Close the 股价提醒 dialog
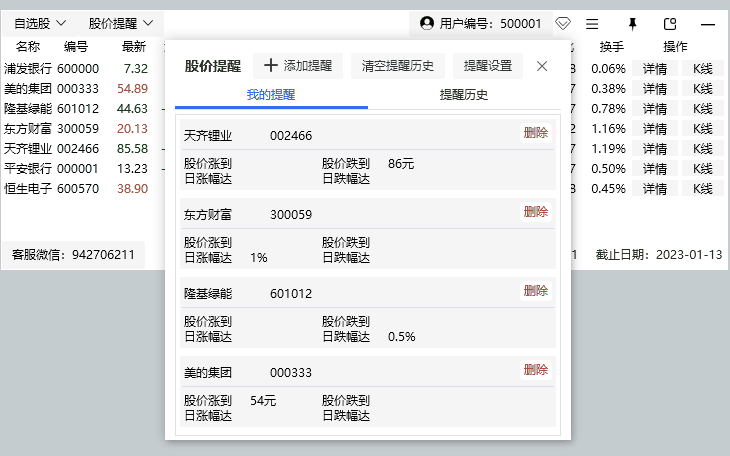The image size is (730, 456). (542, 66)
